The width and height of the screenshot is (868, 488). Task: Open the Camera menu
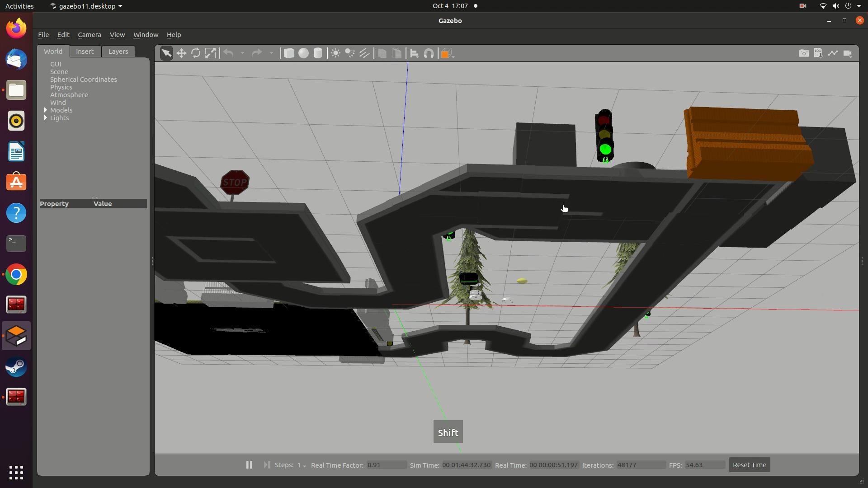pyautogui.click(x=89, y=35)
